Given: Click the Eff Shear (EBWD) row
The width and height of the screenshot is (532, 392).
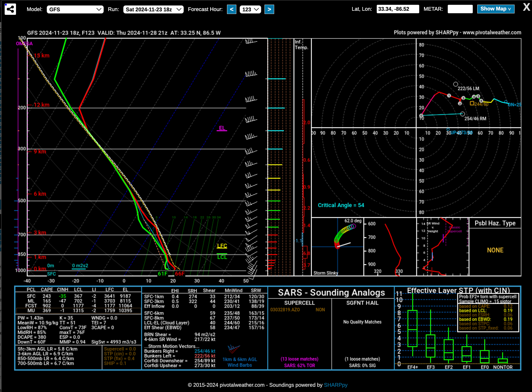Looking at the screenshot, I should click(204, 328).
